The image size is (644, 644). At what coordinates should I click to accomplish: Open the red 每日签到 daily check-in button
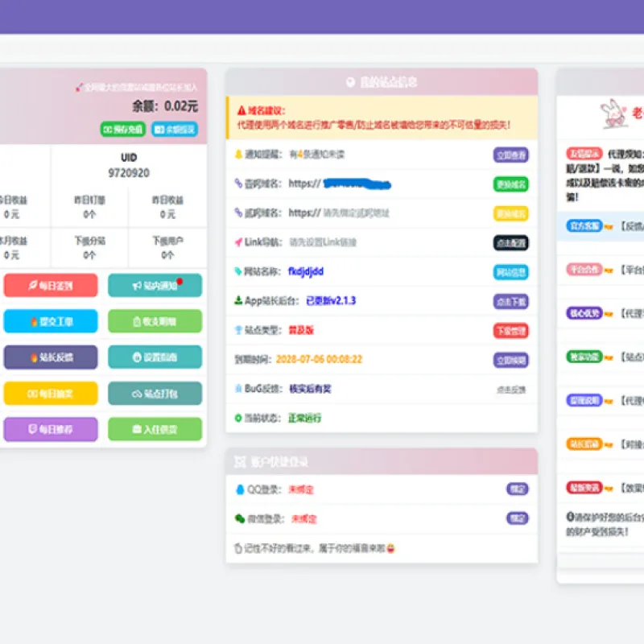point(51,286)
